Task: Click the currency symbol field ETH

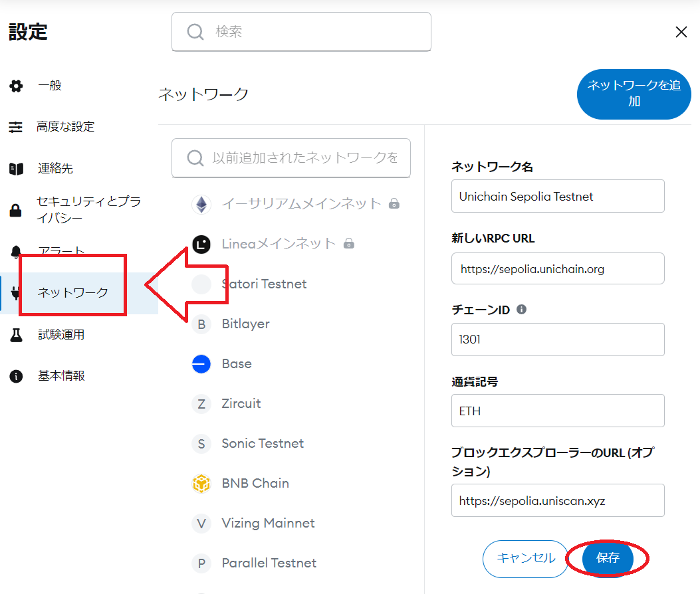Action: pyautogui.click(x=558, y=411)
